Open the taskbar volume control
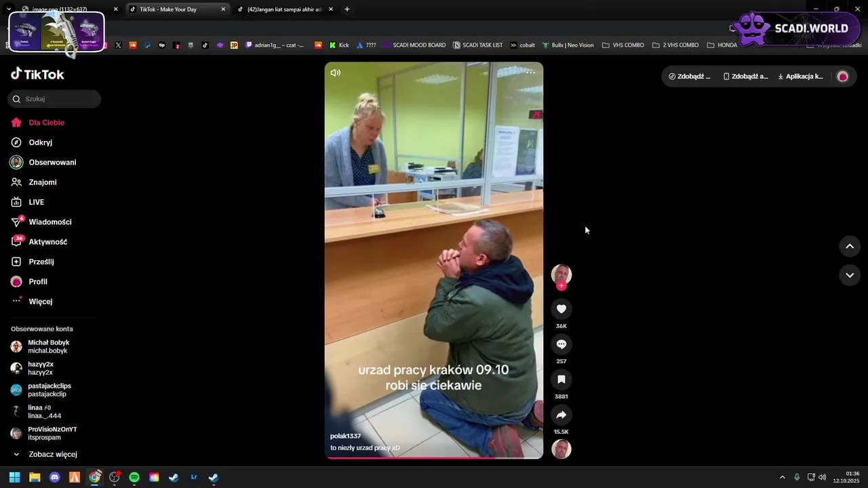Viewport: 868px width, 488px height. pyautogui.click(x=823, y=477)
